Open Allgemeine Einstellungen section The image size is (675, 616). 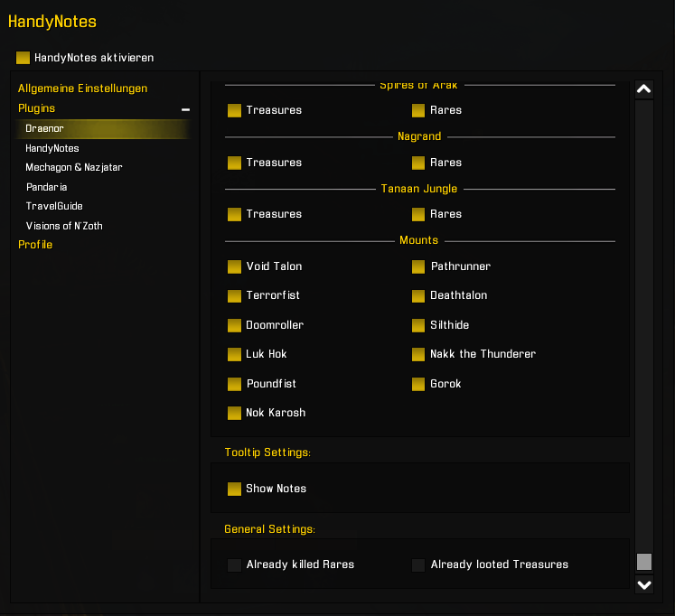pos(82,89)
